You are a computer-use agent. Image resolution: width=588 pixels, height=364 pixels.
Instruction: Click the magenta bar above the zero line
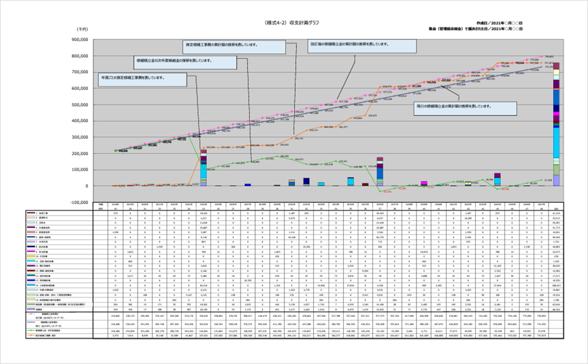(424, 182)
